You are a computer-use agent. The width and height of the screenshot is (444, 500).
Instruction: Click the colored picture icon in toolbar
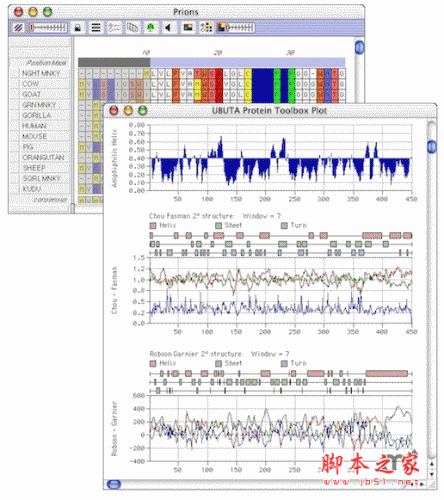pyautogui.click(x=188, y=28)
